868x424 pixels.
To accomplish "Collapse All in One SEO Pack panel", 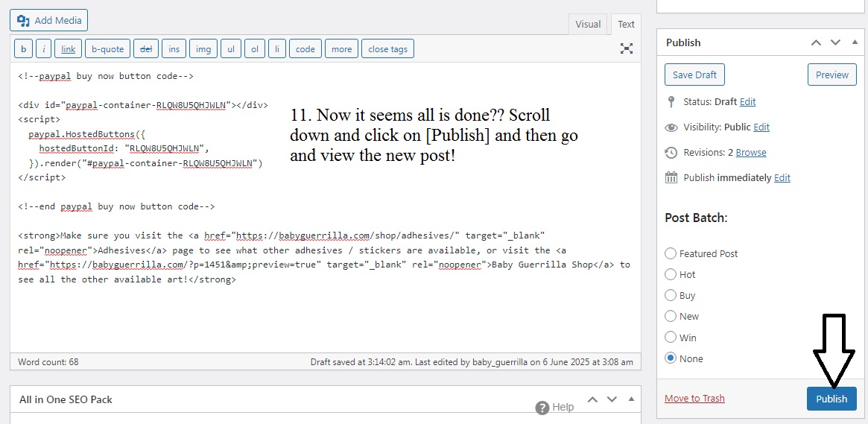I will click(631, 399).
